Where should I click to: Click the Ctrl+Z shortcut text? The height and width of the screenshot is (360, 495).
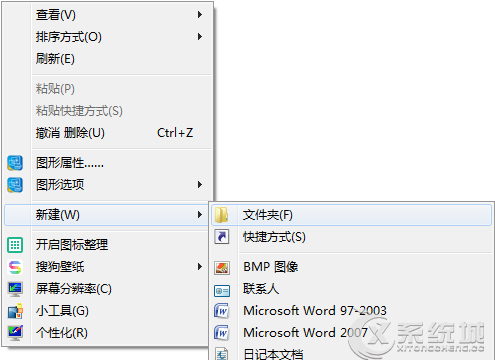pos(175,133)
